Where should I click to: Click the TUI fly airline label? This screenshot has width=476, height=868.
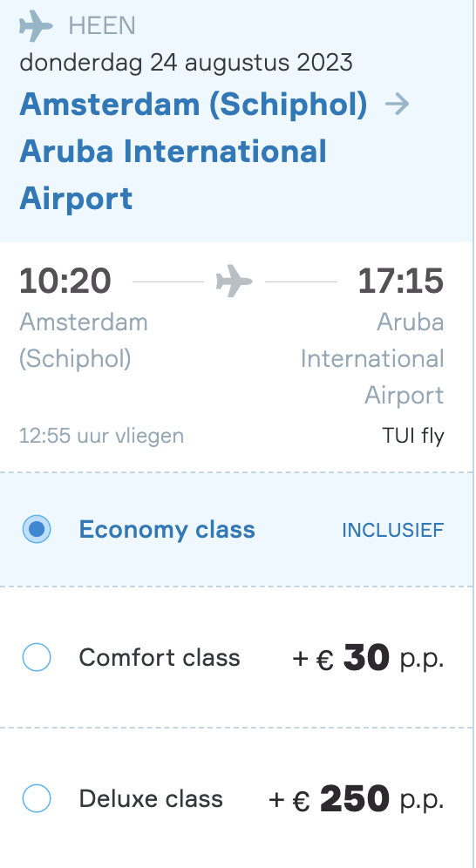point(413,436)
